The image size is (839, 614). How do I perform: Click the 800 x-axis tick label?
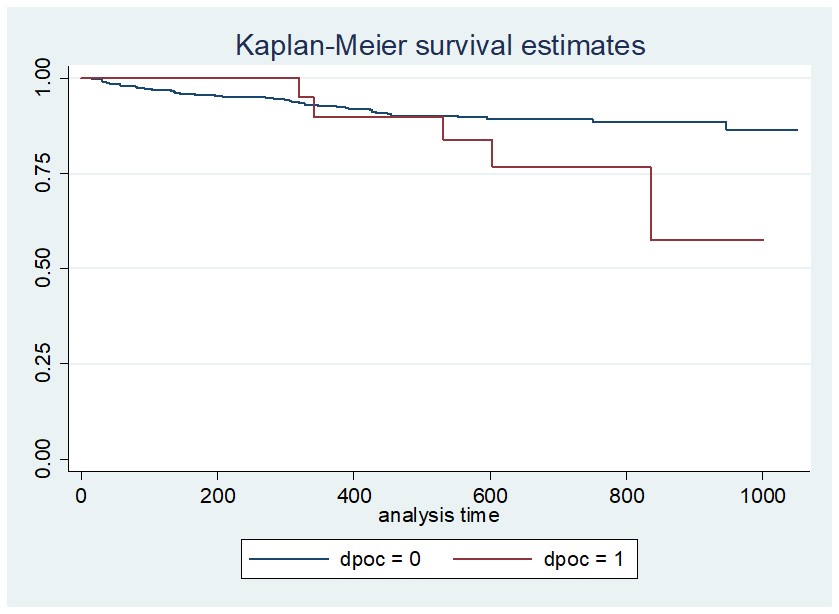[625, 497]
